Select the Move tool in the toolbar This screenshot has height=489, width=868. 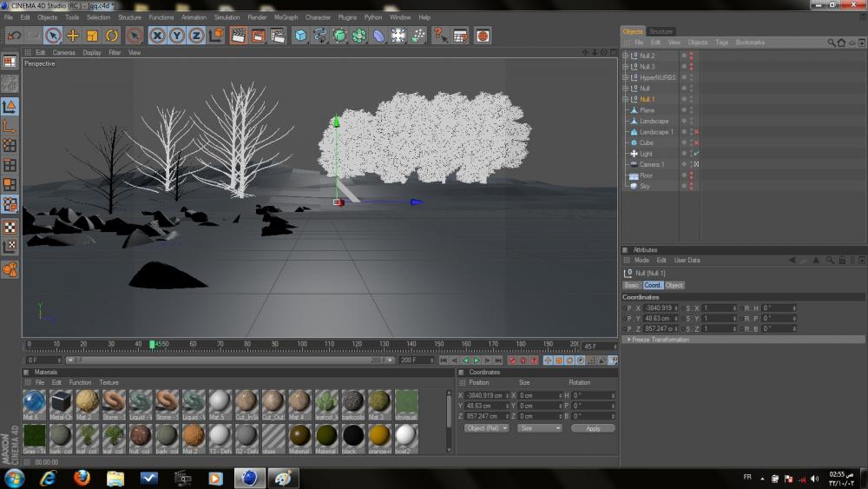pos(73,36)
